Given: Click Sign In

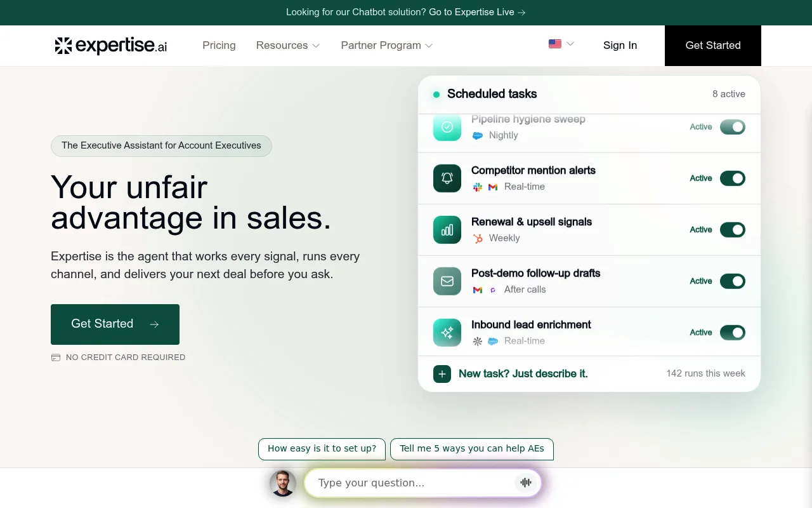Looking at the screenshot, I should click(x=620, y=45).
